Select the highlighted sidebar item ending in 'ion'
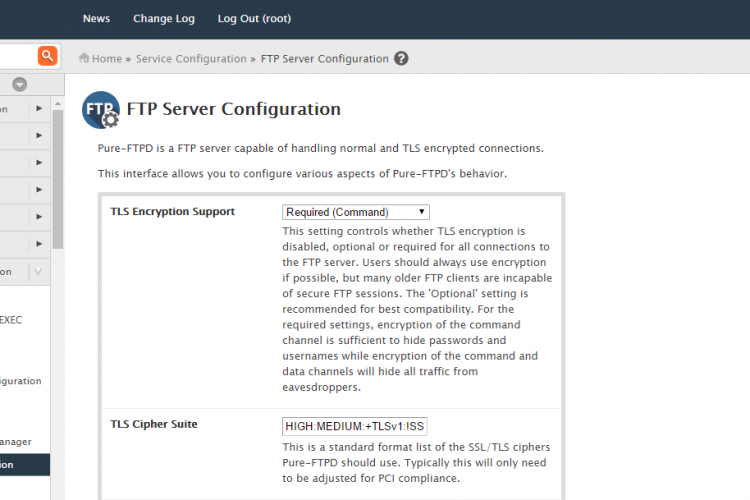This screenshot has width=750, height=500. coord(24,465)
